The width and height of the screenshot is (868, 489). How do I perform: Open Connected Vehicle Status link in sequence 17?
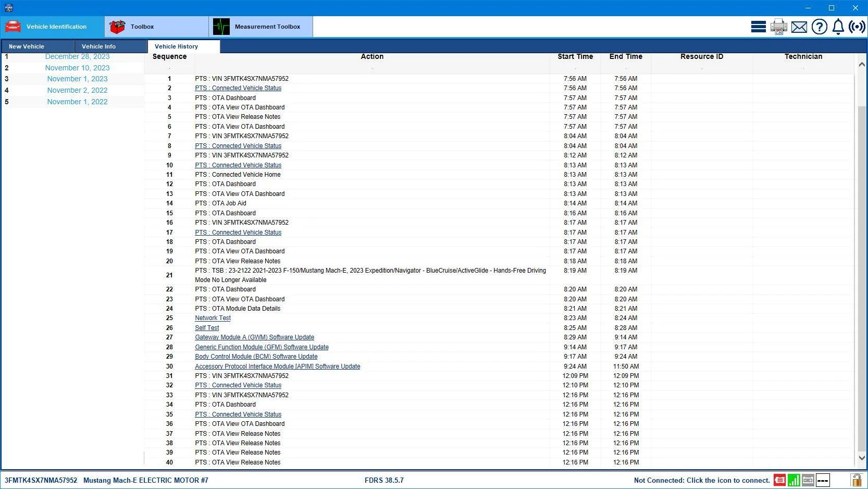tap(238, 233)
